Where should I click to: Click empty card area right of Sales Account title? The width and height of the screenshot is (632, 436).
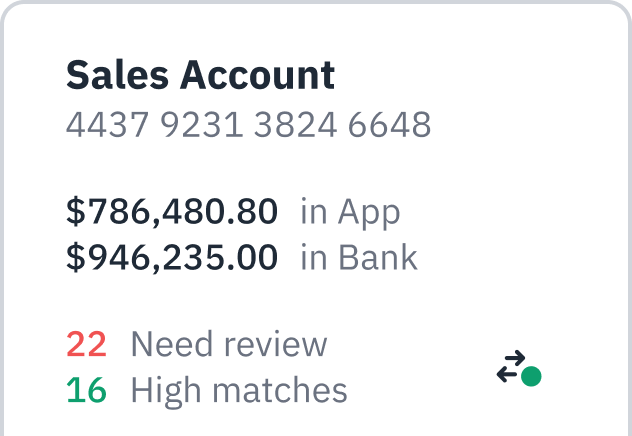coord(480,75)
